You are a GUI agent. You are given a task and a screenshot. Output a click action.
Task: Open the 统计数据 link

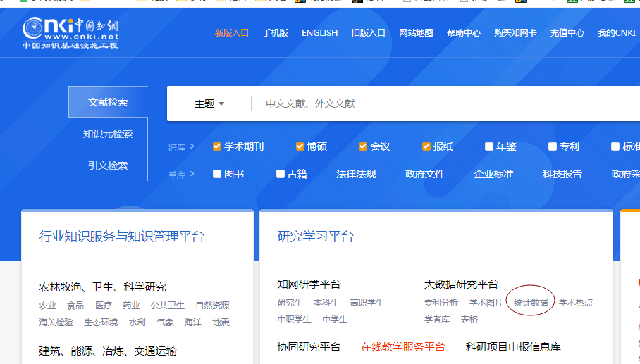pyautogui.click(x=531, y=303)
